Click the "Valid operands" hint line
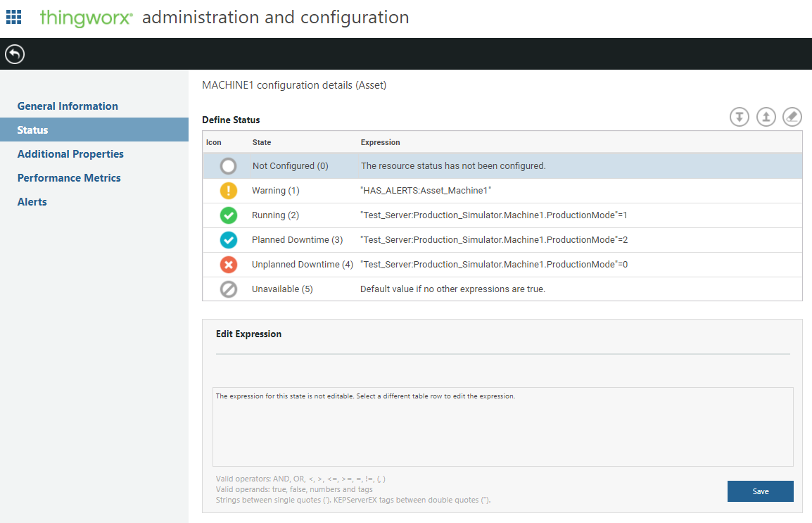Image resolution: width=812 pixels, height=523 pixels. 294,489
